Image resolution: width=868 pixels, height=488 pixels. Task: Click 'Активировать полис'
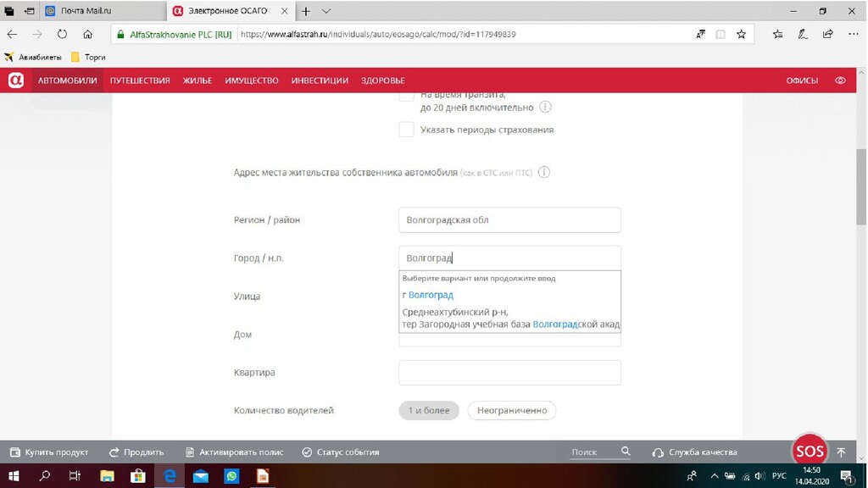tap(234, 452)
